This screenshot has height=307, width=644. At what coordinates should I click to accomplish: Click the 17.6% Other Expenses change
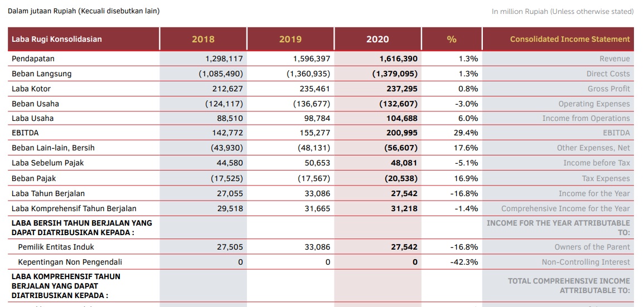click(466, 148)
